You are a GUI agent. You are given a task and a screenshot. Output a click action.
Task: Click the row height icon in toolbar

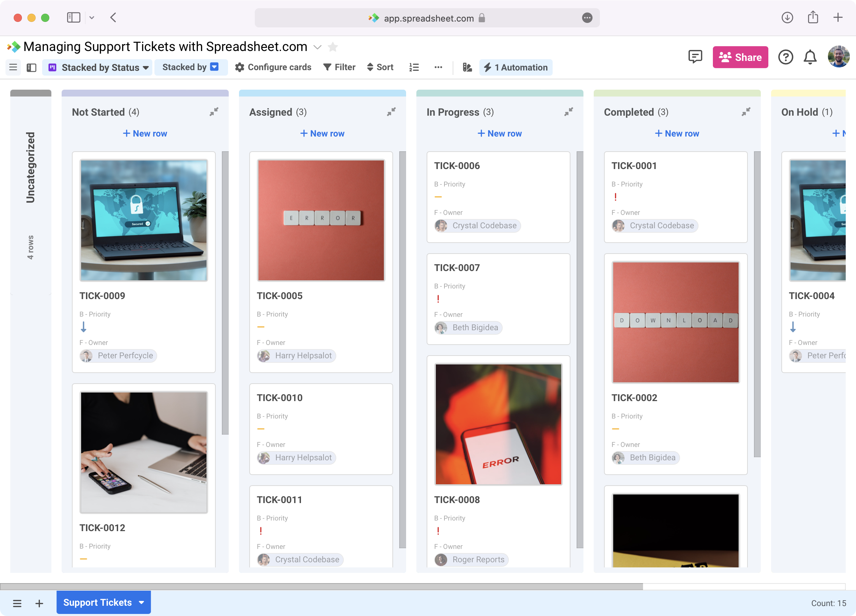point(414,67)
